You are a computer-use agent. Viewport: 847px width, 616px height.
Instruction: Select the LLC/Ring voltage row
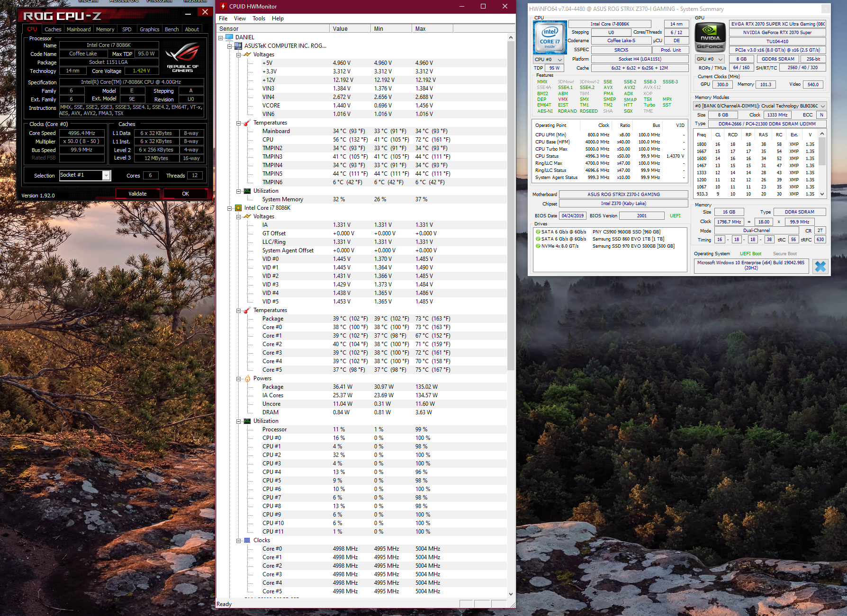click(x=361, y=242)
